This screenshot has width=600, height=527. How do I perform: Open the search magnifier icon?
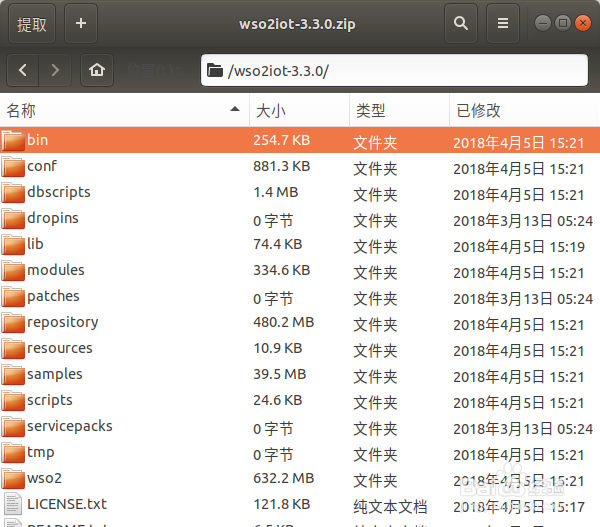point(461,24)
